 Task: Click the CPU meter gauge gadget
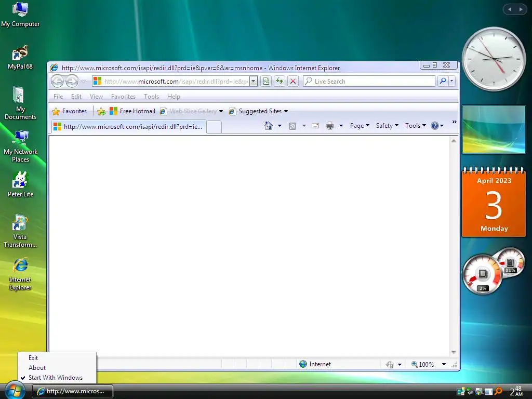point(483,274)
